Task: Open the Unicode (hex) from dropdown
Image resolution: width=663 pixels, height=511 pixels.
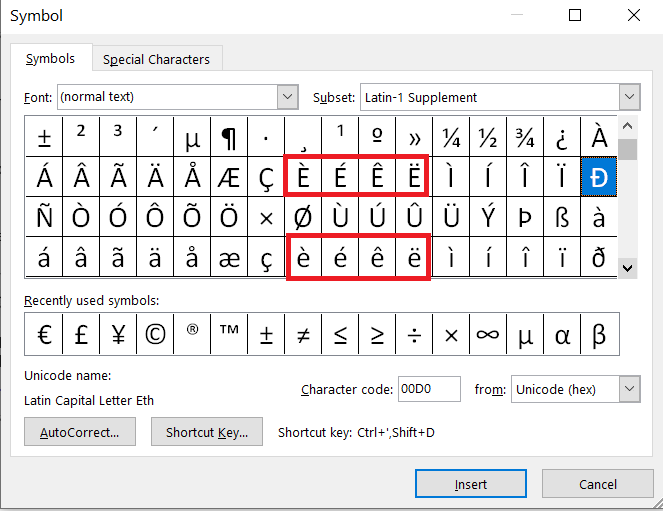Action: point(629,389)
